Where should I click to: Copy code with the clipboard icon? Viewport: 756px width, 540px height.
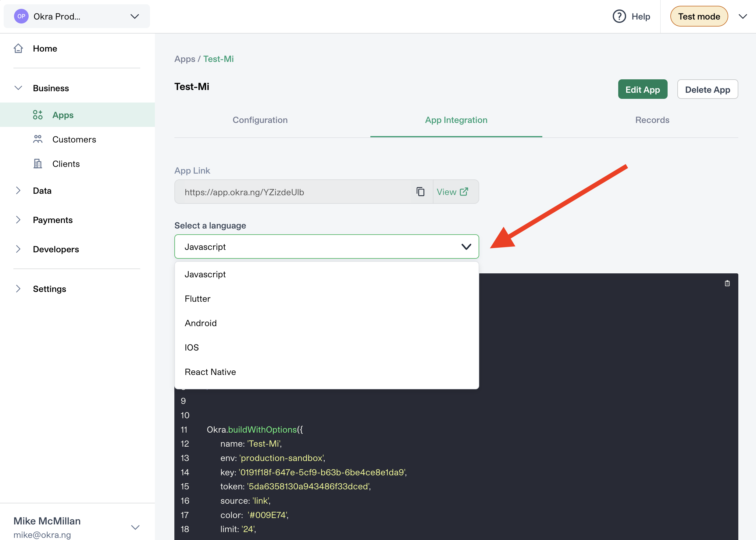click(727, 283)
